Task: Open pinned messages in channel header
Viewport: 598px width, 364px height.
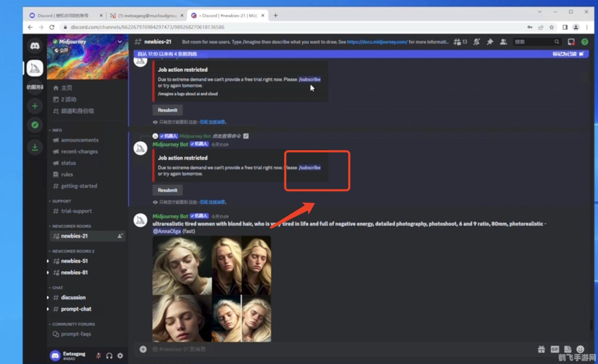Action: coord(490,42)
